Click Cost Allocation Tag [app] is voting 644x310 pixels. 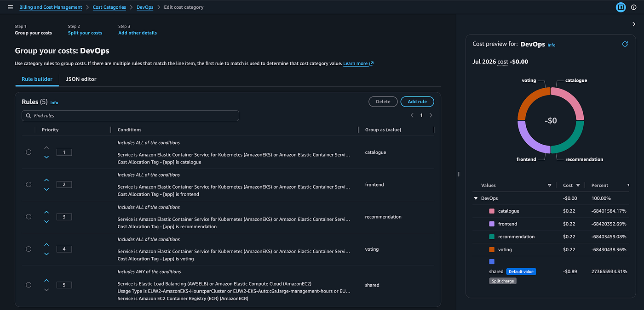[x=156, y=259]
